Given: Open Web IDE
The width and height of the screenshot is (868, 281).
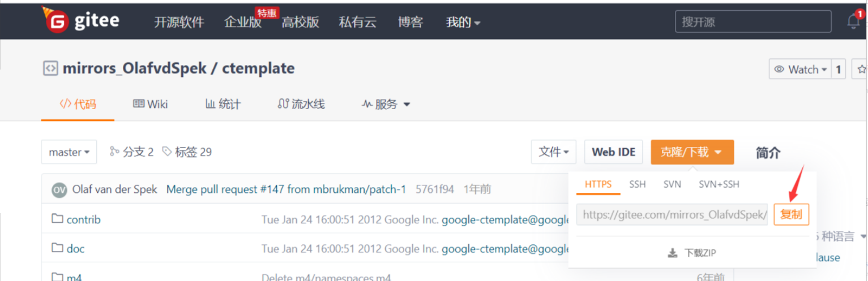Looking at the screenshot, I should tap(614, 152).
